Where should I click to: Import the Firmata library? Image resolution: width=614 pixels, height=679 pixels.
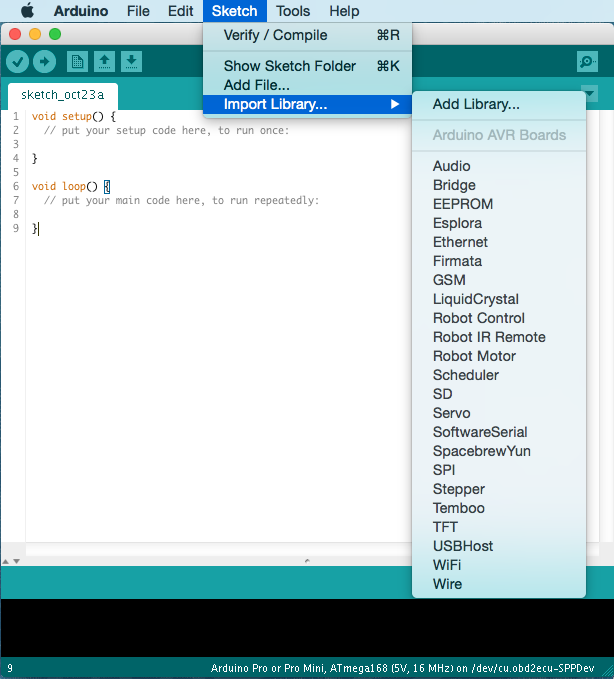[499, 262]
